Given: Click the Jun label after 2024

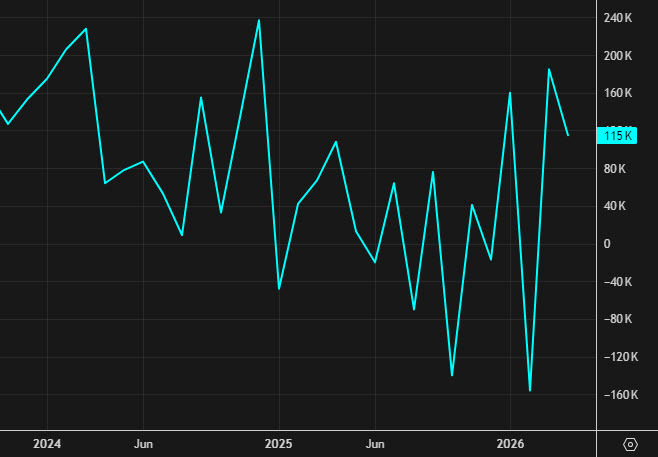Looking at the screenshot, I should point(144,444).
